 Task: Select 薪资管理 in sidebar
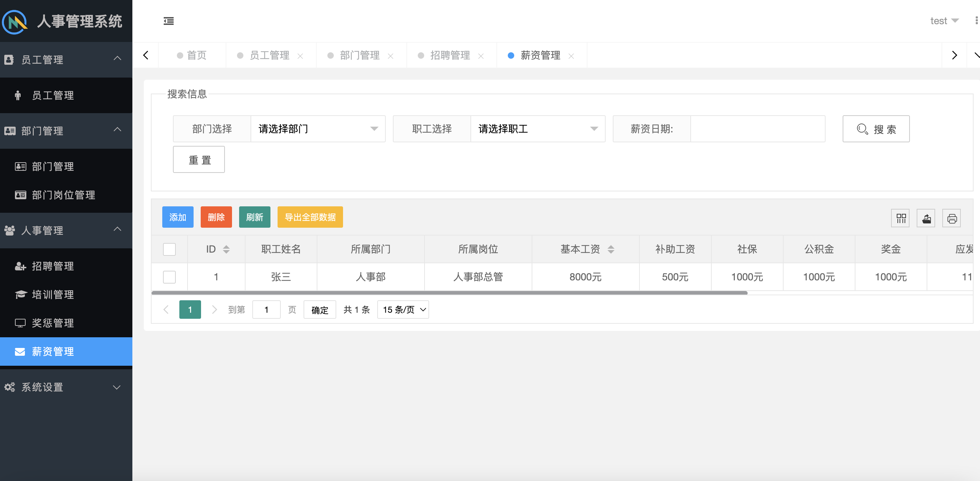coord(66,351)
